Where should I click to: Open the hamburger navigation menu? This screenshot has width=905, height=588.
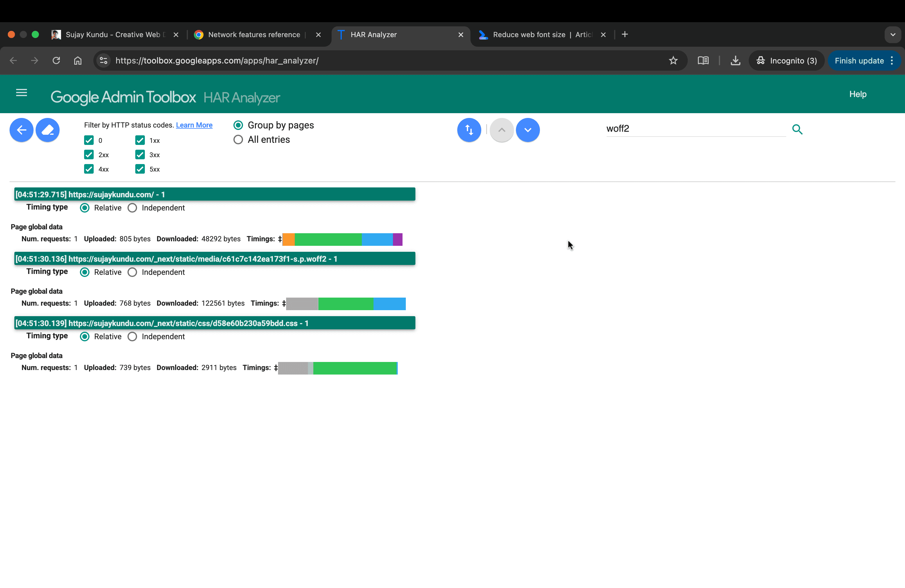[22, 93]
